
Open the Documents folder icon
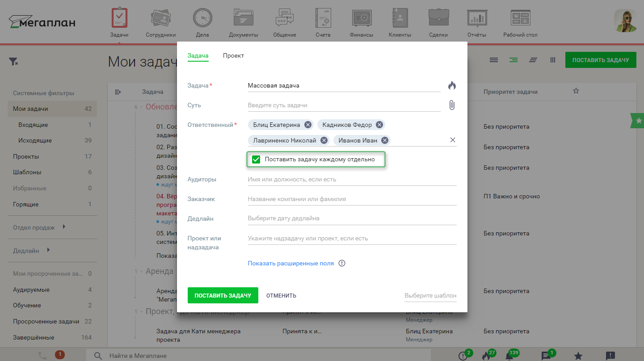click(243, 18)
